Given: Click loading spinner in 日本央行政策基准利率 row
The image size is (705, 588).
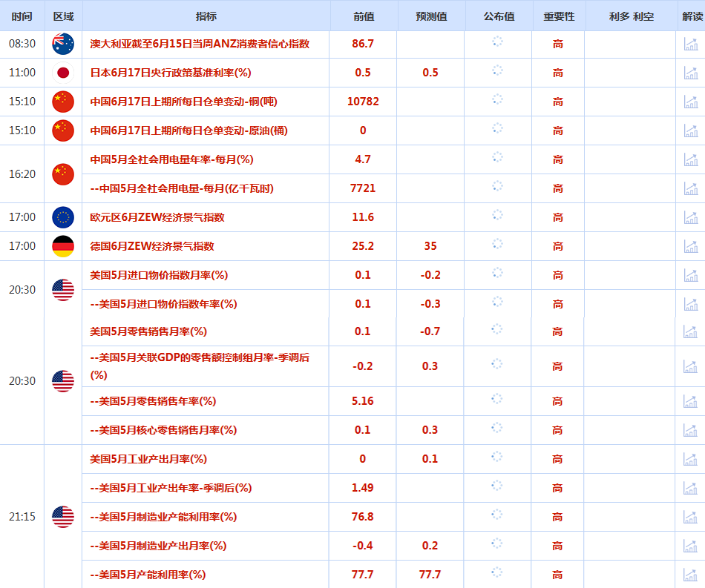Looking at the screenshot, I should [497, 70].
